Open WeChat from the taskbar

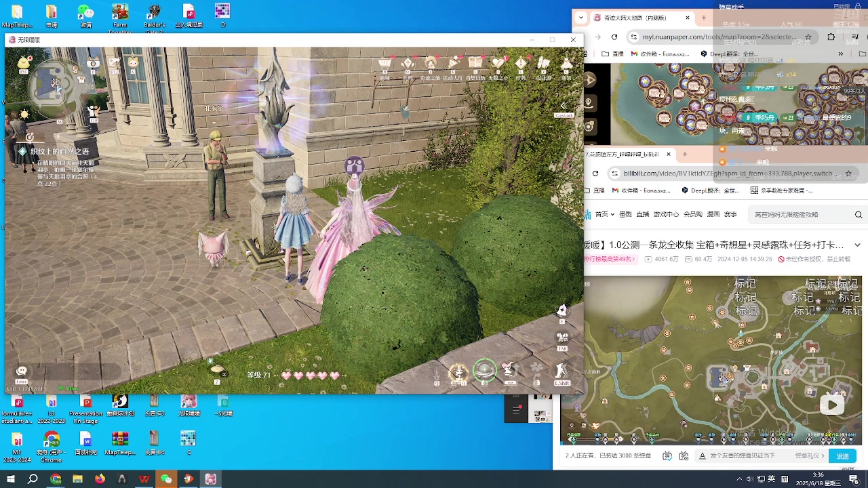166,479
